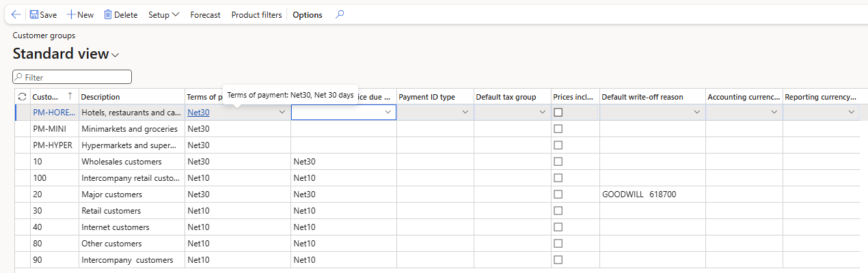Viewport: 868px width, 273px height.
Task: Click the Wholesales customers description cell
Action: [x=132, y=162]
